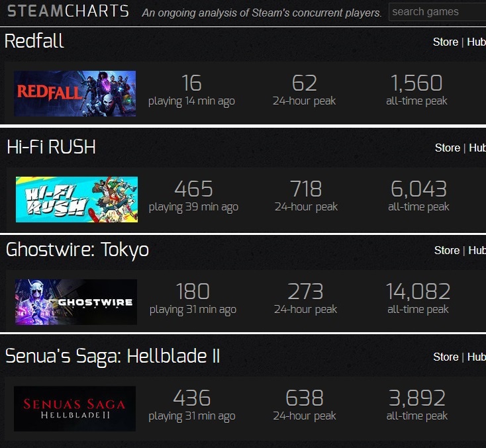Open Redfall's Store link
The width and height of the screenshot is (486, 448).
(446, 42)
